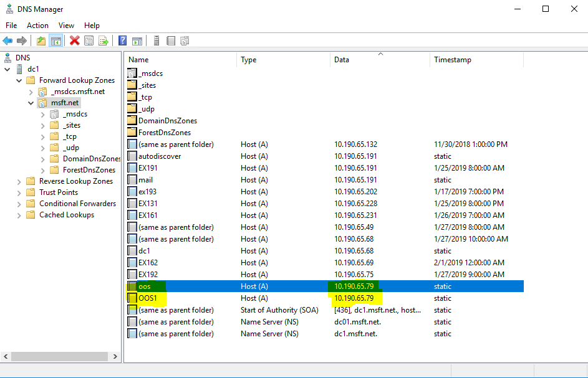Go forward with the gray arrow

22,40
